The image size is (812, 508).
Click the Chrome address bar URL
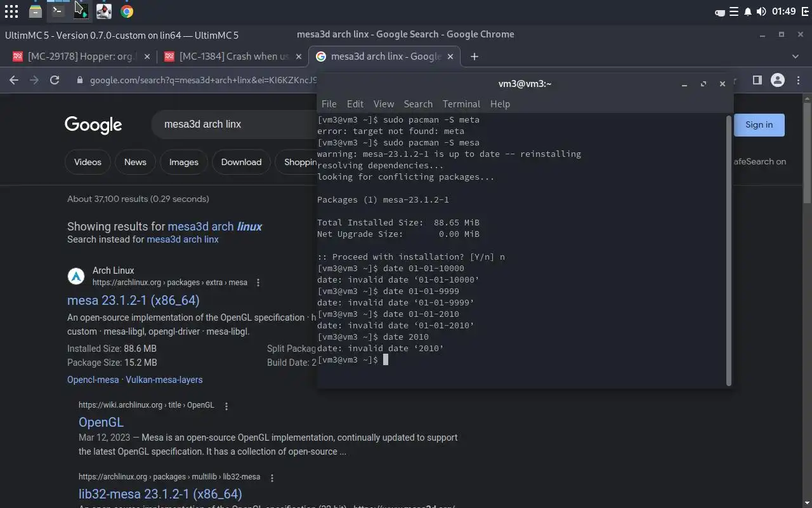[x=203, y=81]
